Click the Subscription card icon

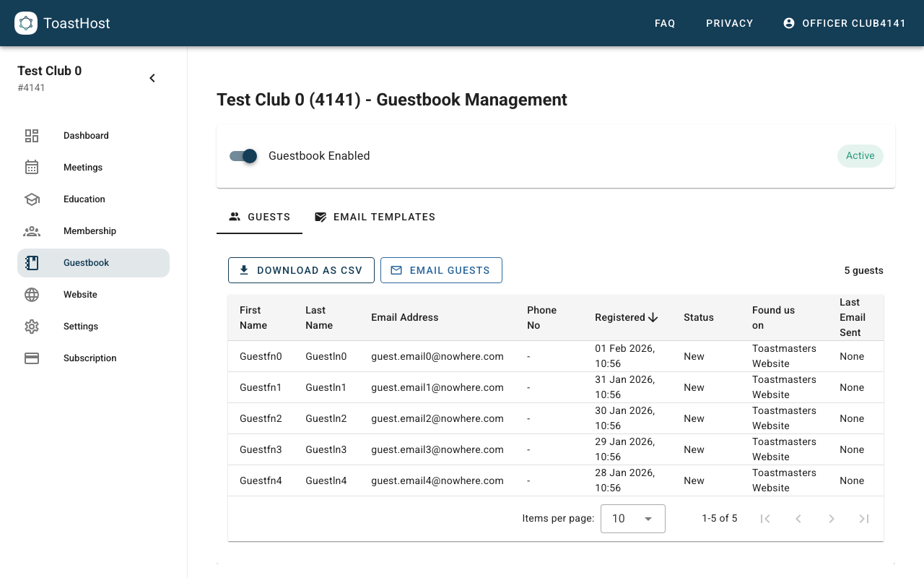[32, 358]
